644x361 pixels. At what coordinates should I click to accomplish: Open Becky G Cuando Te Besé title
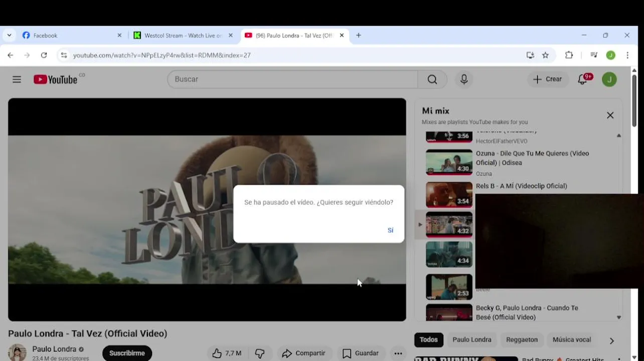click(527, 313)
